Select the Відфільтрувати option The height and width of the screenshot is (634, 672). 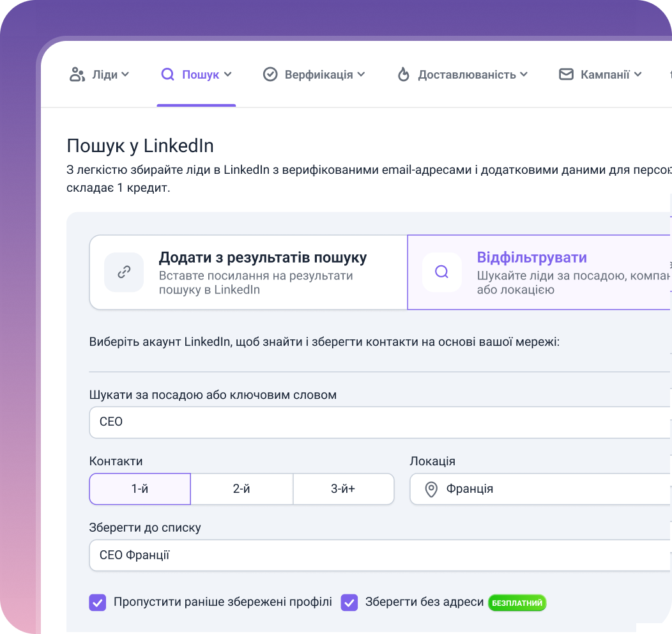539,272
